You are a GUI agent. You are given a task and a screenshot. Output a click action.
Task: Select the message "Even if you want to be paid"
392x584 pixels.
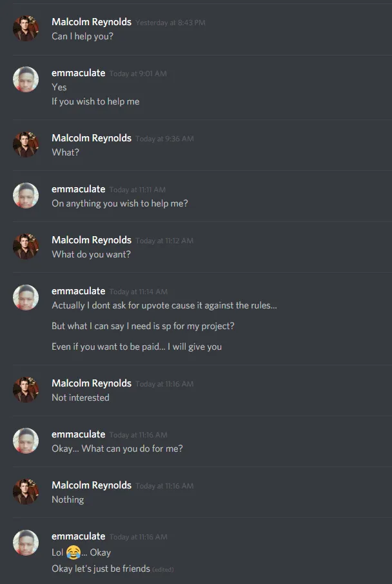[x=137, y=347]
